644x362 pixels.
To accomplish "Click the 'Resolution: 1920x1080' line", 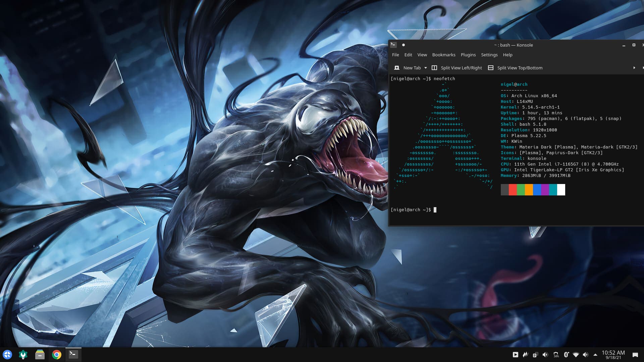I will point(529,130).
